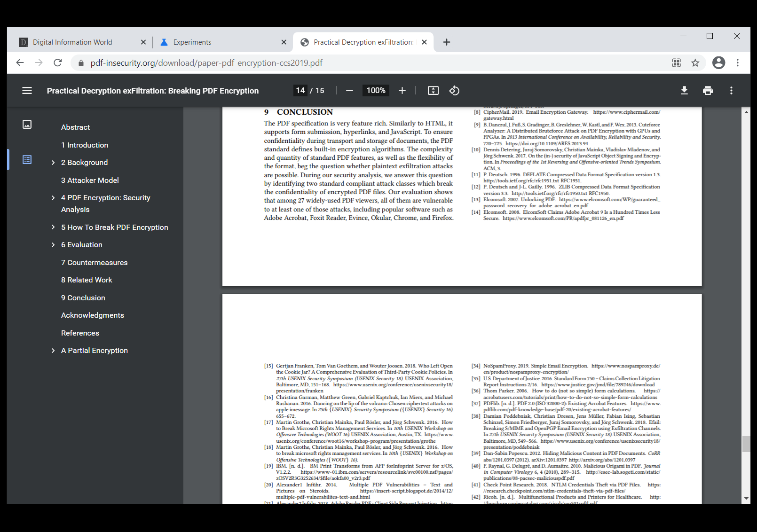This screenshot has width=757, height=532.
Task: Close the Practical Decryption exFiltration tab
Action: (x=424, y=42)
